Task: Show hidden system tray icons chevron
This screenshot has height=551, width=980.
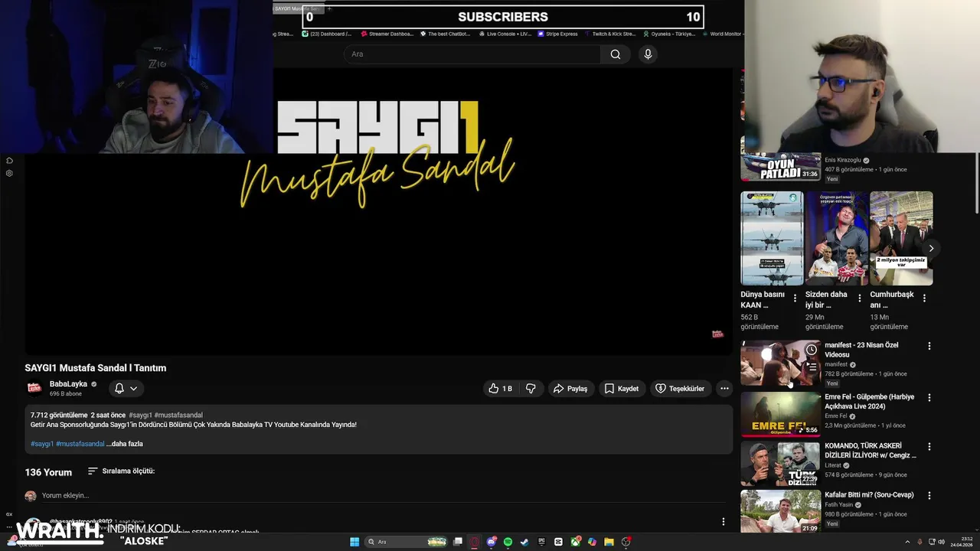Action: [908, 542]
